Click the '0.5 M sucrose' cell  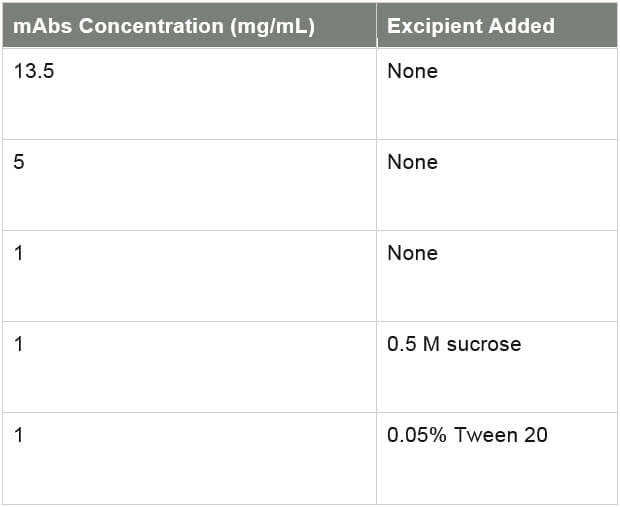(x=497, y=367)
